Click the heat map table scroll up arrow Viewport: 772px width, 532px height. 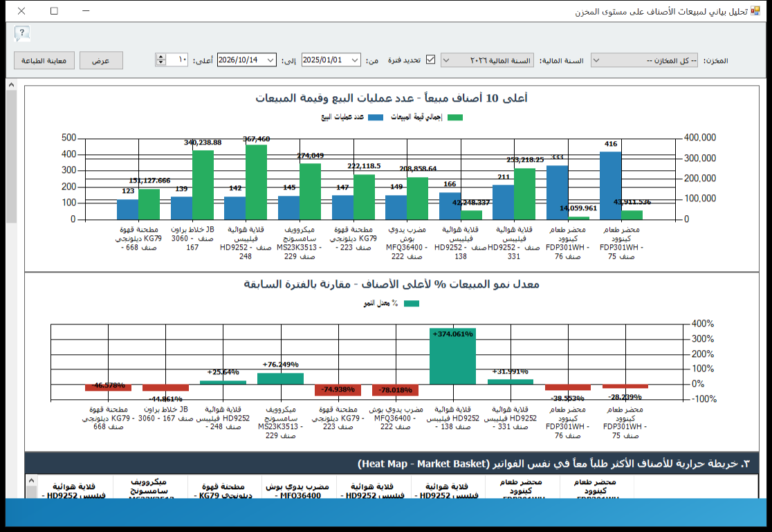[32, 480]
